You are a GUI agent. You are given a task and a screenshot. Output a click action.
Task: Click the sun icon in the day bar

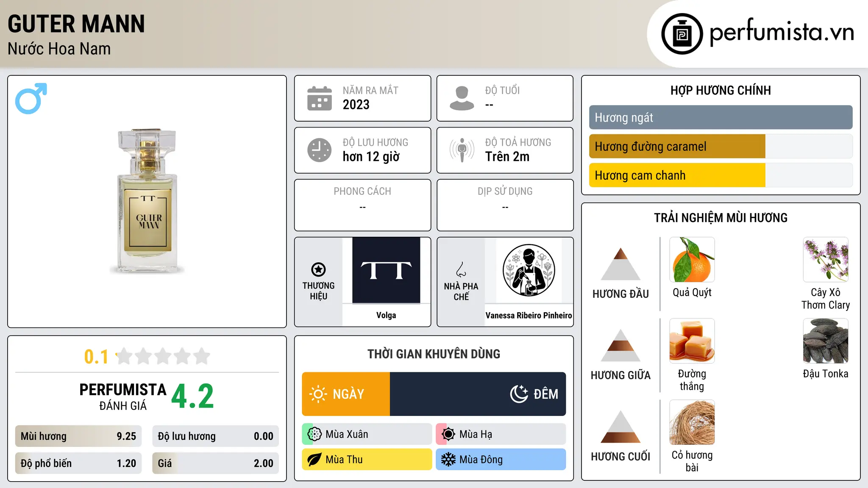tap(318, 394)
